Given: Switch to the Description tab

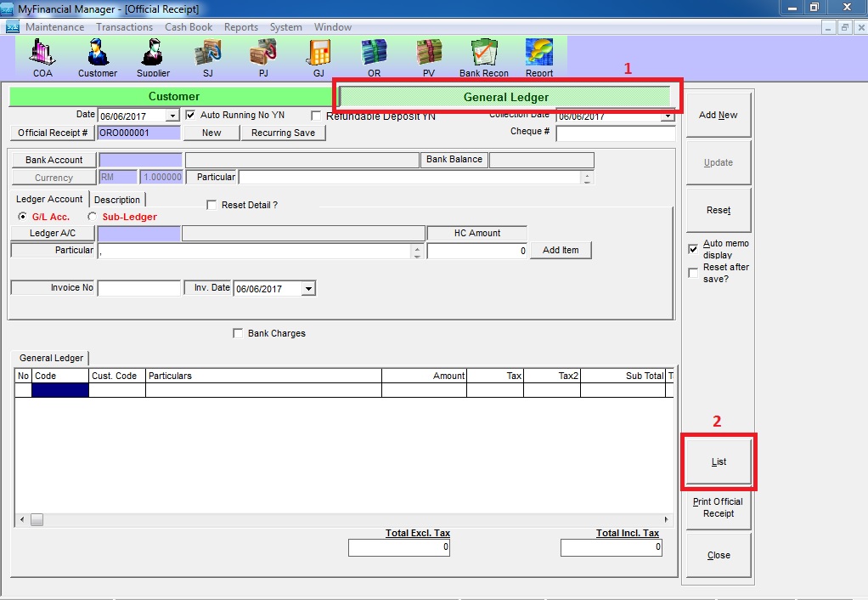Looking at the screenshot, I should (117, 200).
